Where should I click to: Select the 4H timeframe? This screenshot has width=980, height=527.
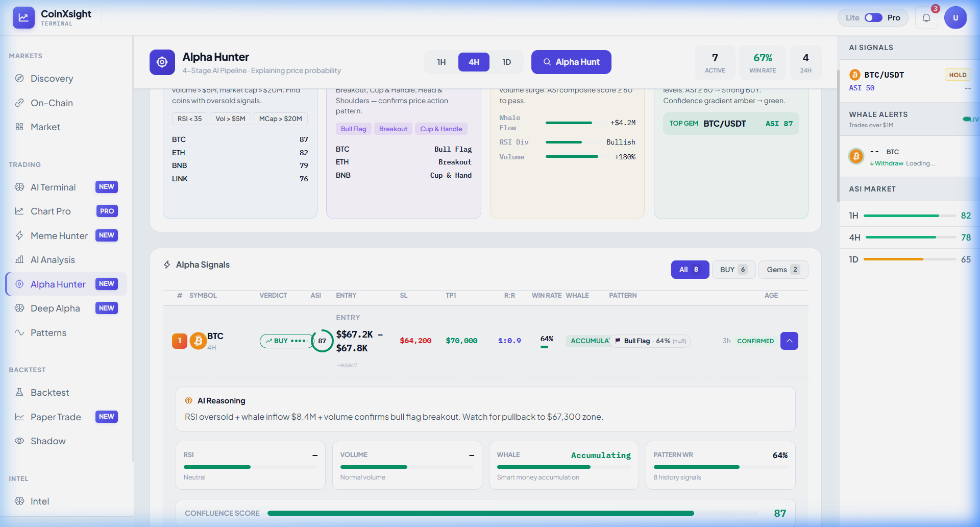[x=474, y=62]
